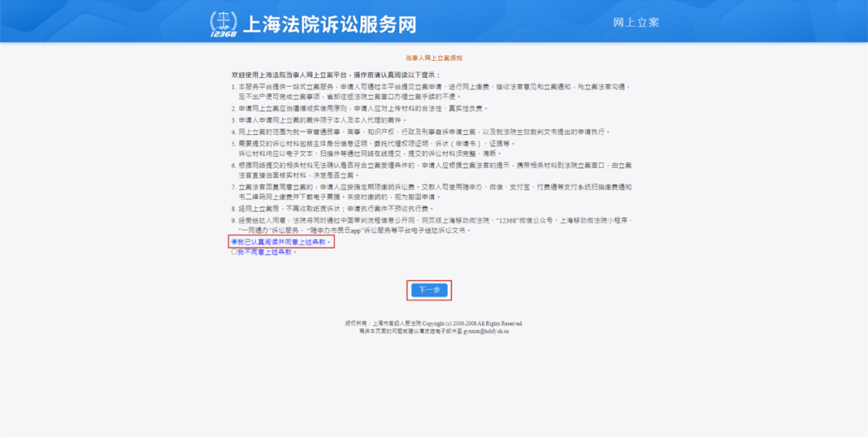The width and height of the screenshot is (868, 437).
Task: Click item 7 about 缴纳诉讼费
Action: pos(432,192)
